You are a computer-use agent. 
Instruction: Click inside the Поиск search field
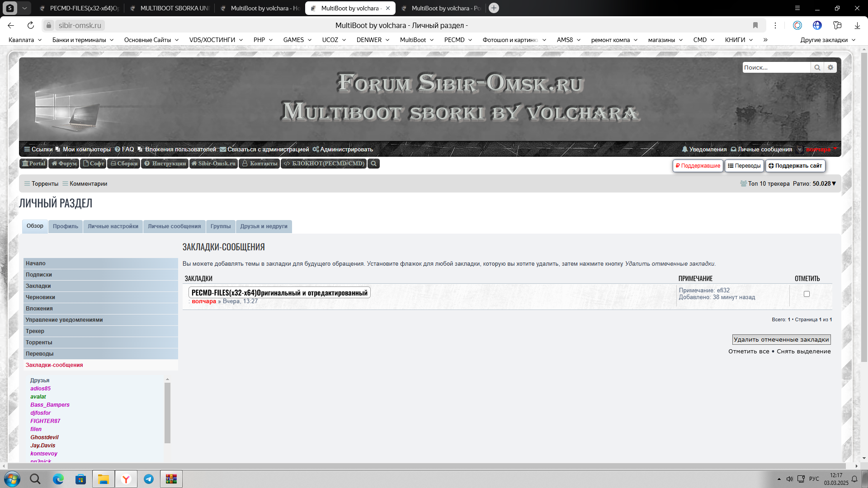click(776, 67)
